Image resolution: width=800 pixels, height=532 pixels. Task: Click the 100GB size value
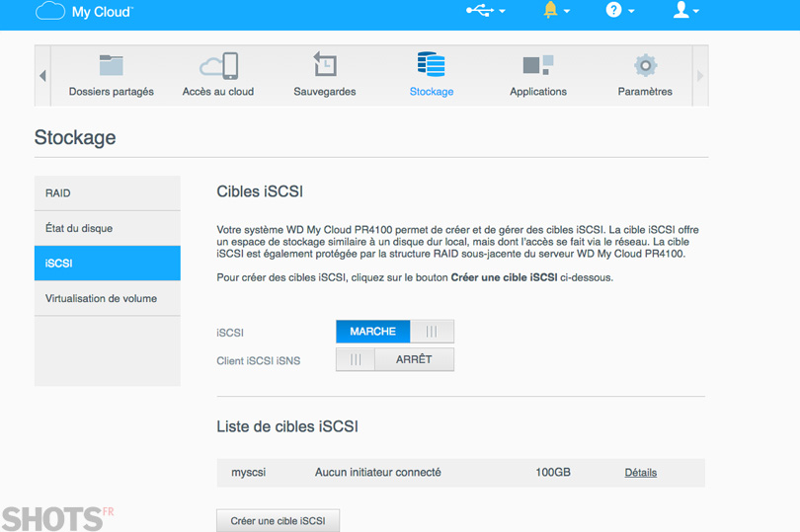click(552, 473)
